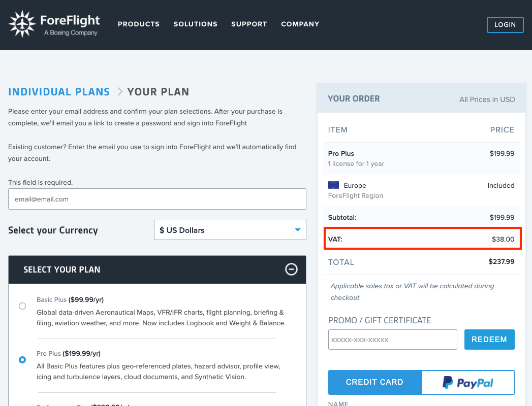This screenshot has width=532, height=406.
Task: Select the Pro Plus radio button
Action: click(x=22, y=360)
